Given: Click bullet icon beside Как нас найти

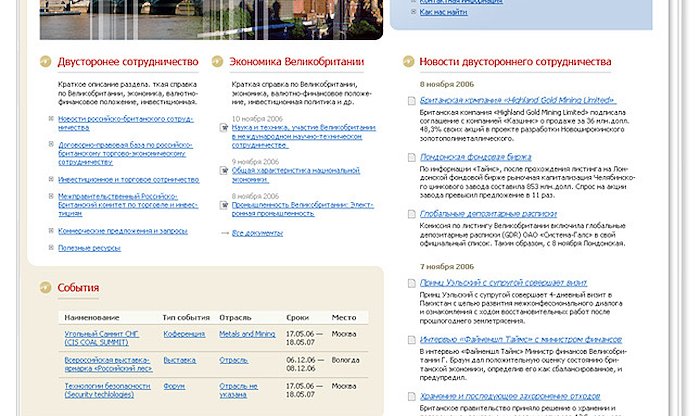Looking at the screenshot, I should (413, 12).
